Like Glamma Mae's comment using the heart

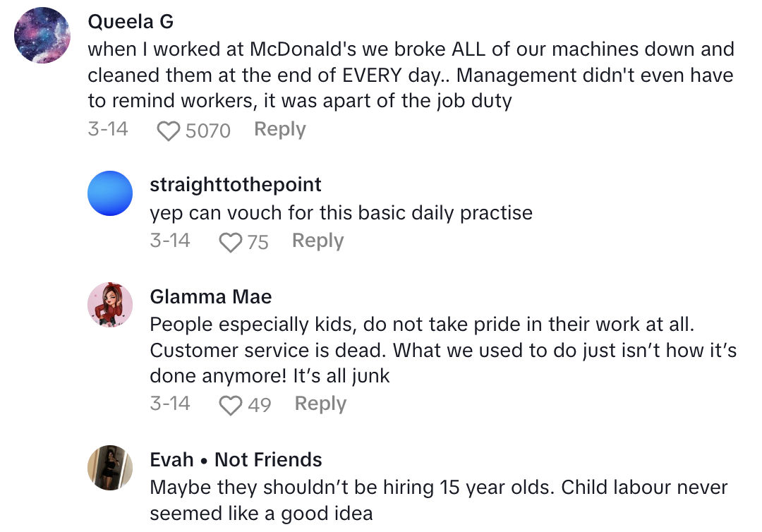click(230, 406)
